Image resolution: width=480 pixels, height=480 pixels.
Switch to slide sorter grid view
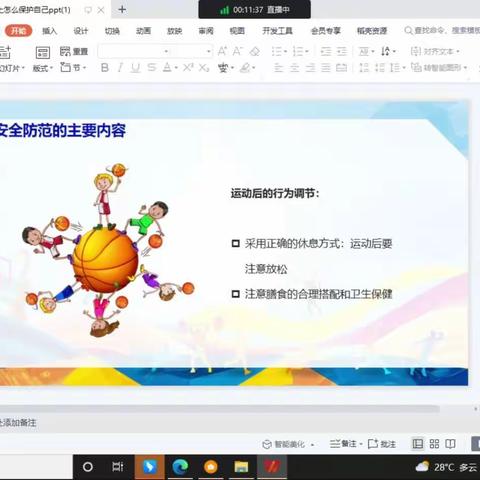(x=434, y=444)
